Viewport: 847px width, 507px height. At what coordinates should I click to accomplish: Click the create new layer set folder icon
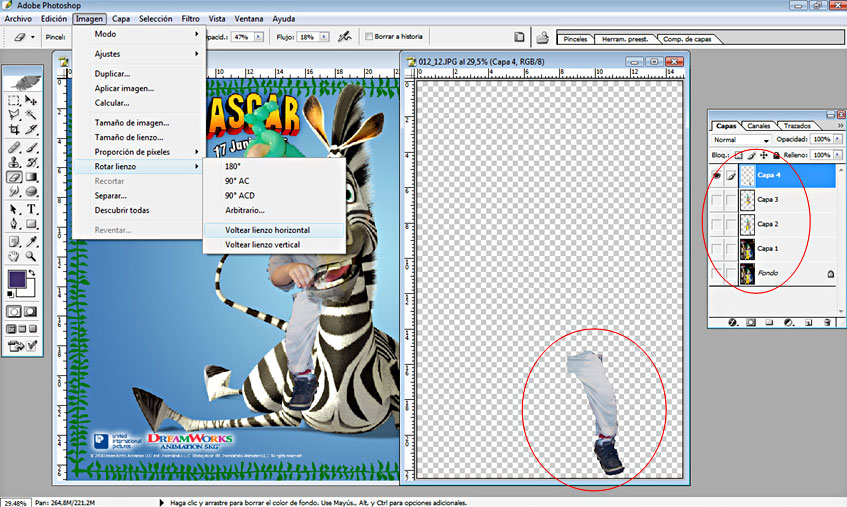[769, 322]
